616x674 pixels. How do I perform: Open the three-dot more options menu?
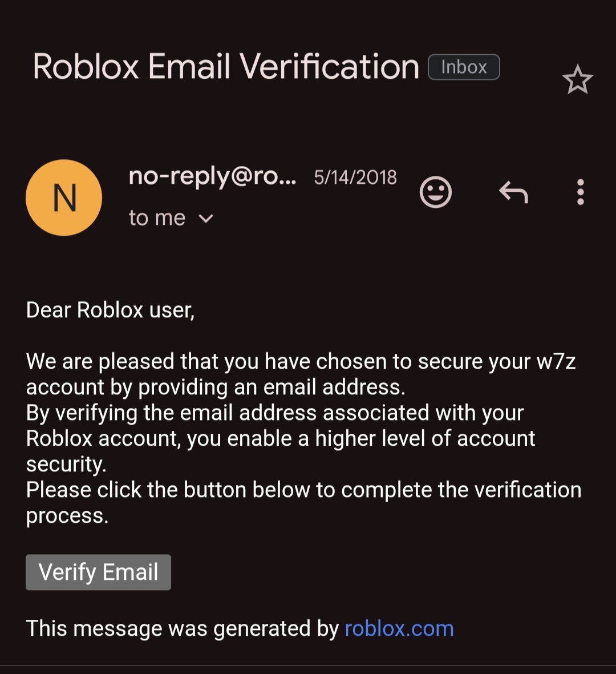tap(580, 192)
